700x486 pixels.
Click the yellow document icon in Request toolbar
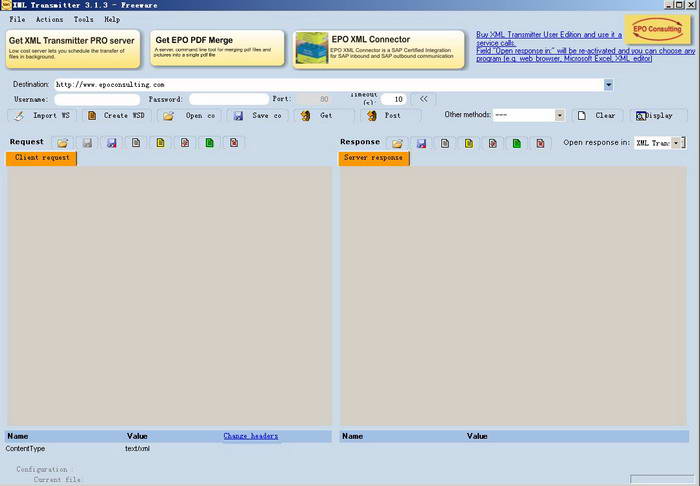tap(160, 143)
